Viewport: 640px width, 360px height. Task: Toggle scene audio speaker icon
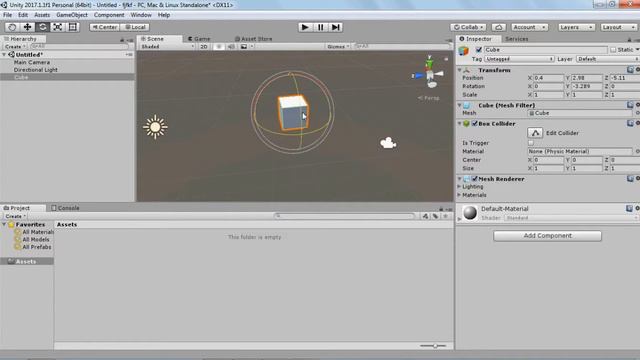(231, 47)
